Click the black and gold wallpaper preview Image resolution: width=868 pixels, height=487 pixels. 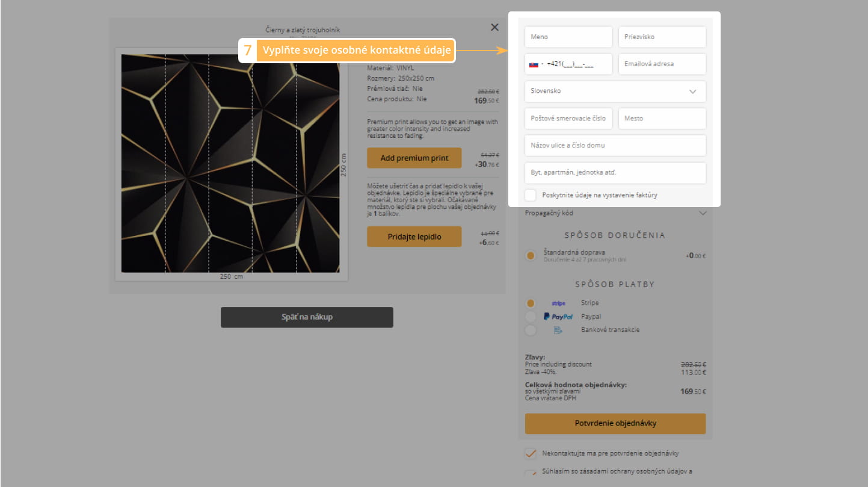click(x=230, y=163)
